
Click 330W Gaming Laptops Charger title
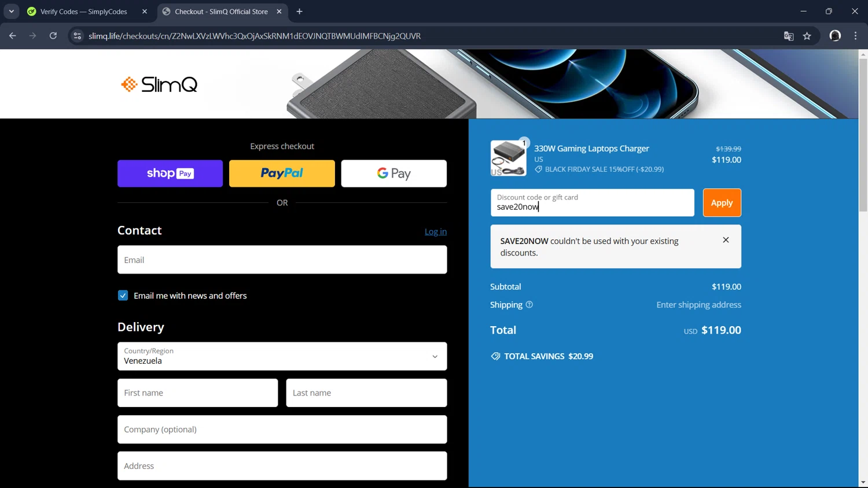pyautogui.click(x=591, y=149)
